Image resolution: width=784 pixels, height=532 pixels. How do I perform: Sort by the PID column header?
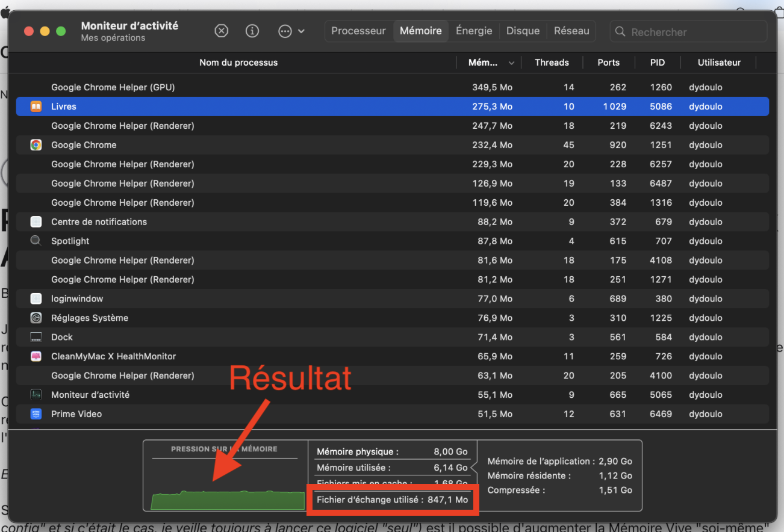[657, 63]
